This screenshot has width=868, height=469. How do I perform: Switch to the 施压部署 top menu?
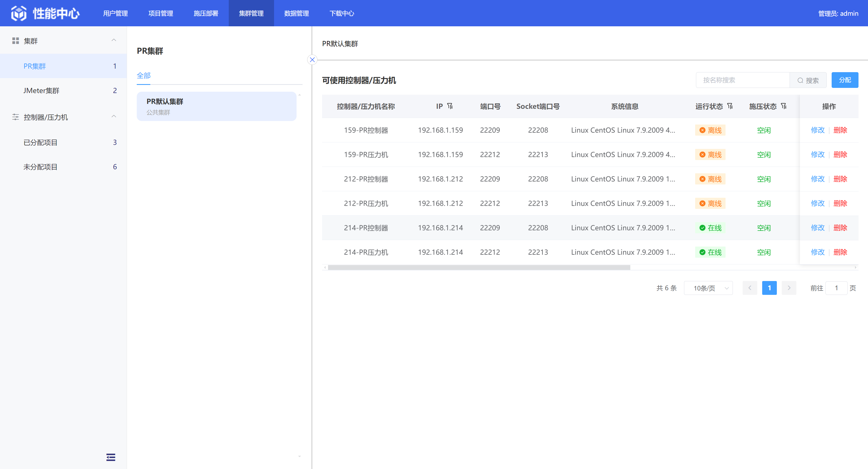pos(206,13)
